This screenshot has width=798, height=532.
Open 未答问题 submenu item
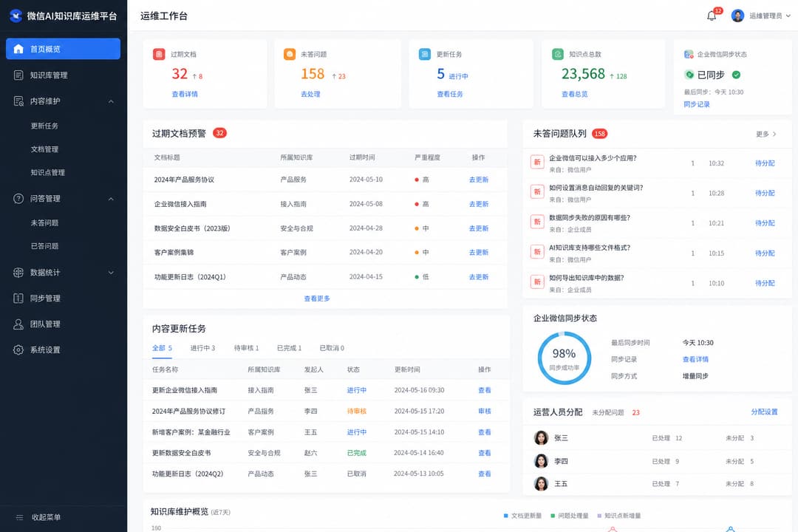44,223
